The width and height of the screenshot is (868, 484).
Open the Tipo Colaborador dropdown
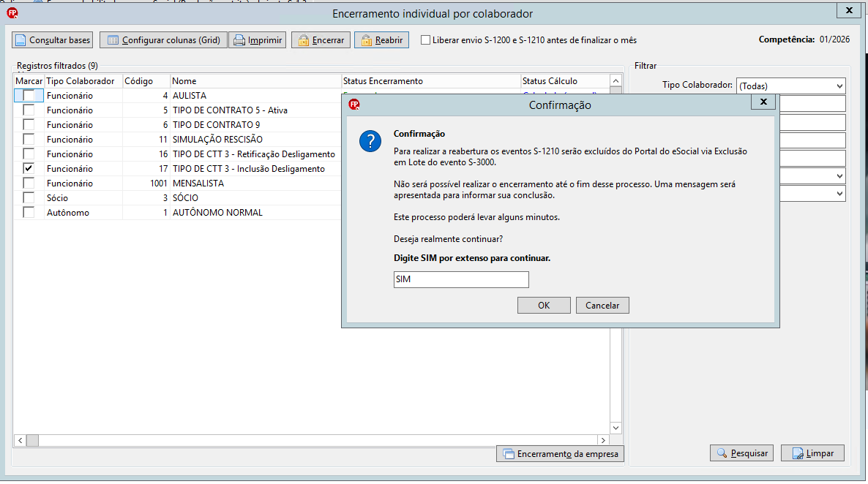839,86
